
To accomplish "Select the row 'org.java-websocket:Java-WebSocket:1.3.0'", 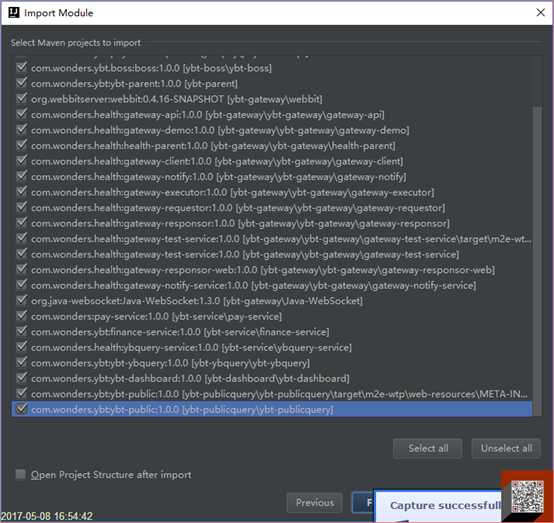I will point(197,301).
